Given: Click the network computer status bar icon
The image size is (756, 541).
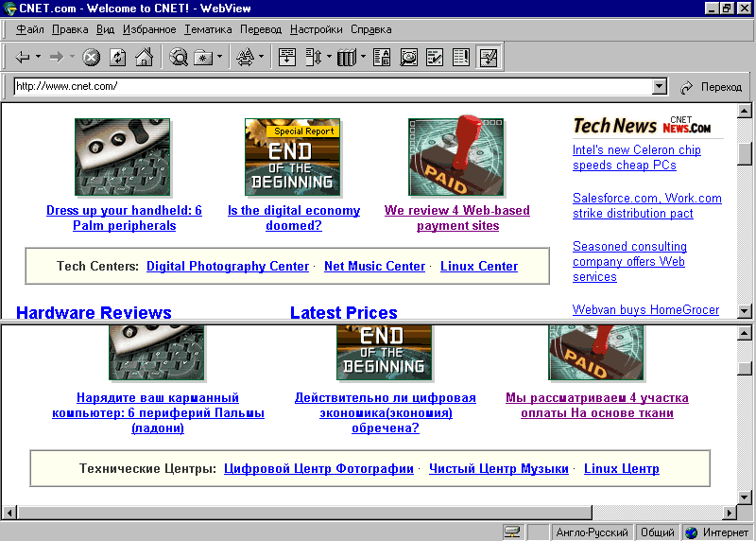Looking at the screenshot, I should pyautogui.click(x=512, y=532).
